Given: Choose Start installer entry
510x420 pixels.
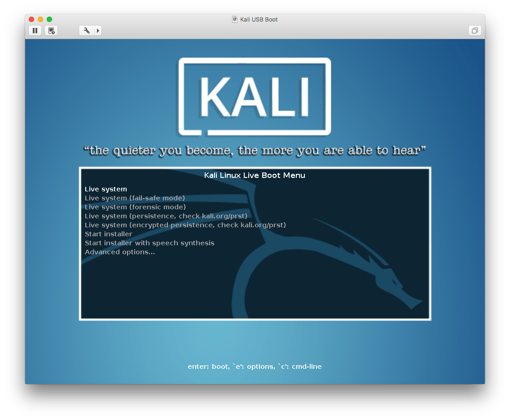Looking at the screenshot, I should (x=109, y=234).
